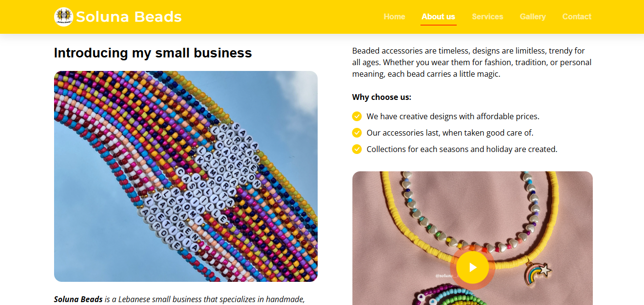Viewport: 644px width, 305px height.
Task: Open the Services page
Action: 487,16
